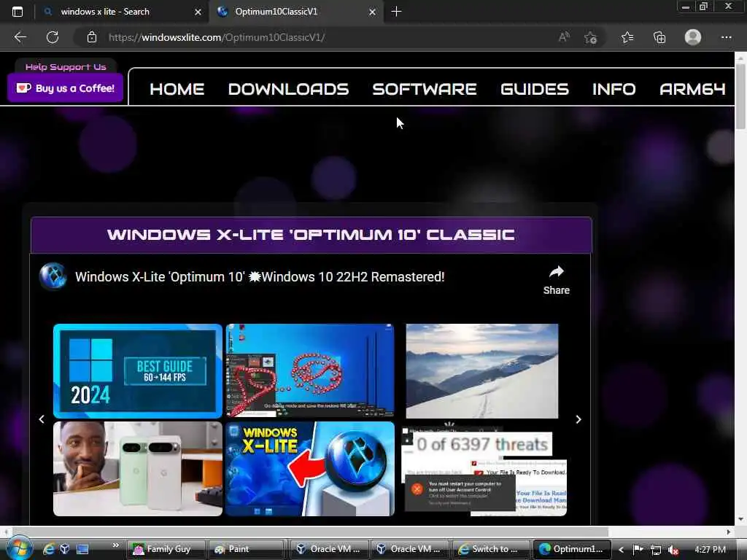The height and width of the screenshot is (560, 747).
Task: Launch VirtualBox from quick launch
Action: point(65,549)
